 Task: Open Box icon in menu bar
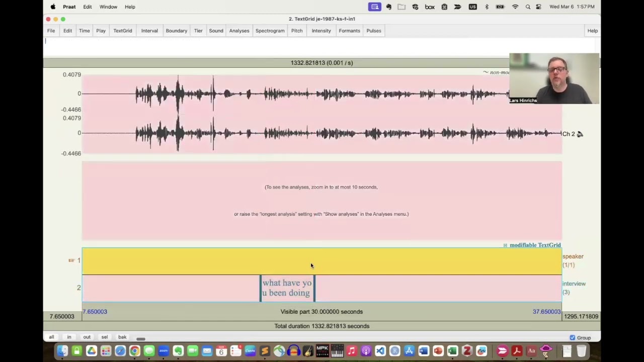(430, 7)
